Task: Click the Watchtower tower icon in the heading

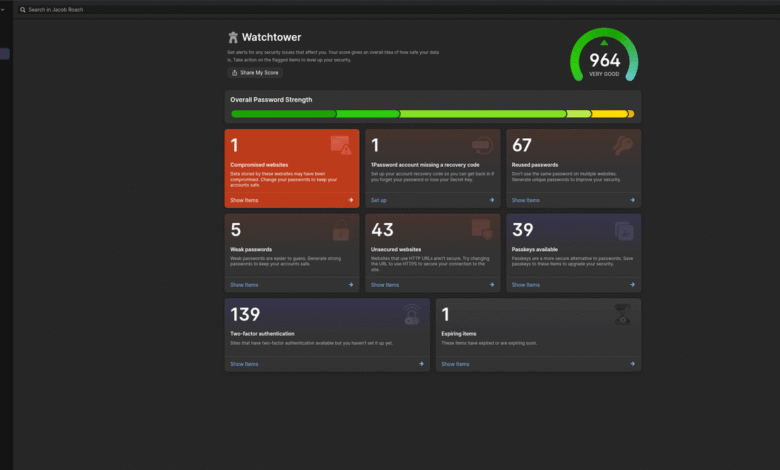Action: pyautogui.click(x=233, y=37)
